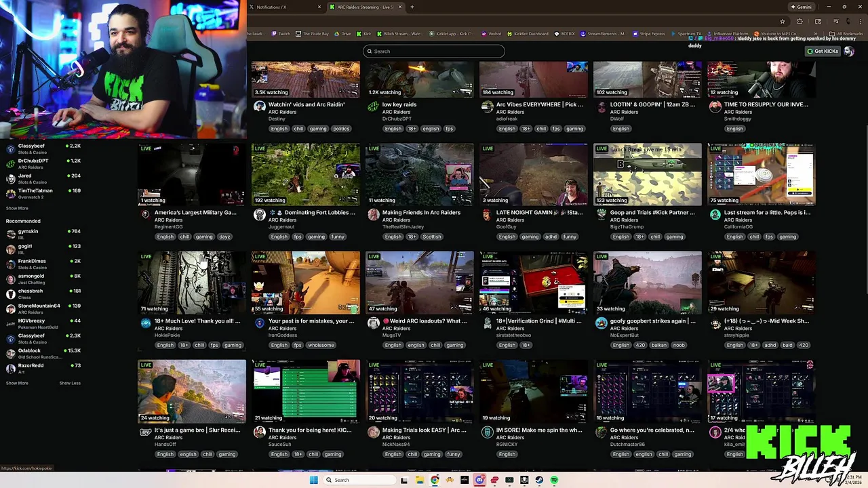The height and width of the screenshot is (488, 868).
Task: Open DrChubzDPT in the sidebar
Action: pyautogui.click(x=43, y=163)
